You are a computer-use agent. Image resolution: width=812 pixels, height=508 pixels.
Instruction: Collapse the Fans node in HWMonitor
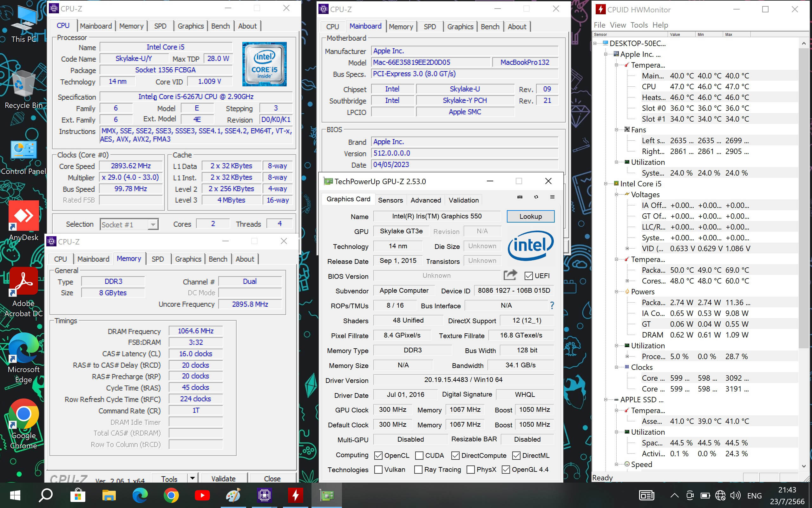(x=616, y=130)
